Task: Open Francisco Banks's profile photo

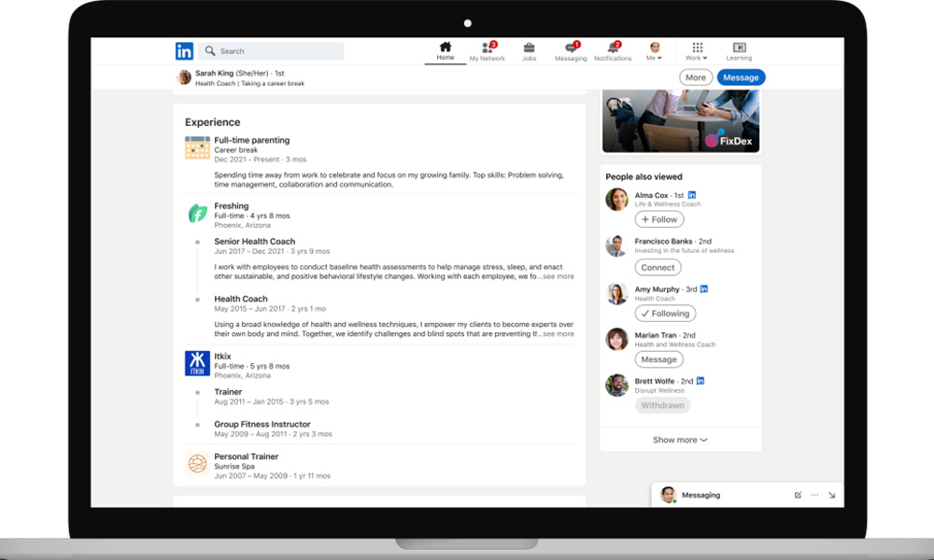Action: (616, 245)
